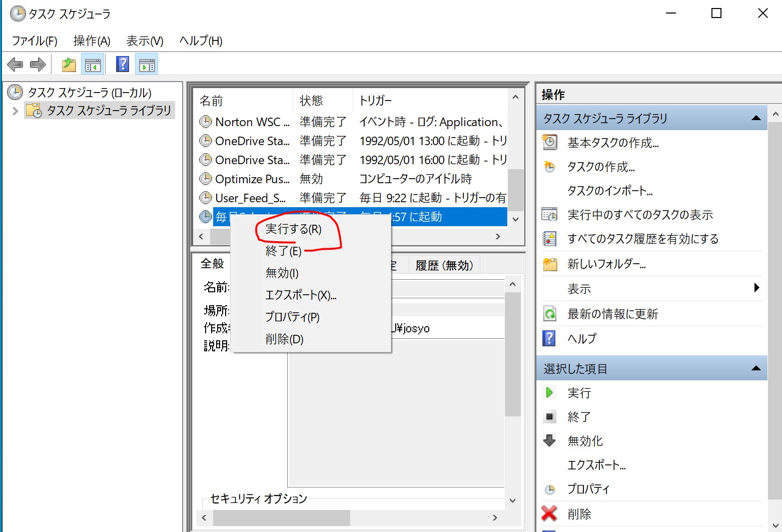Viewport: 782px width, 532px height.
Task: Open the 操作(A) menu
Action: pos(92,41)
